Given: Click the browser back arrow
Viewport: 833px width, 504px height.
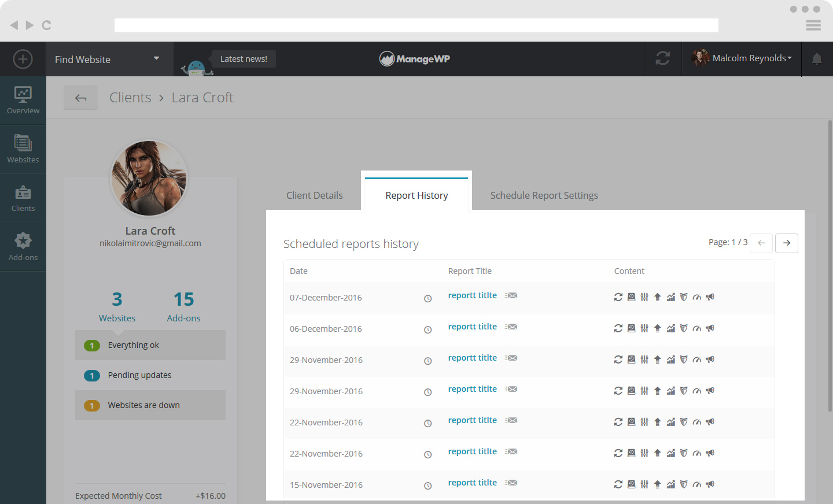Looking at the screenshot, I should coord(14,25).
